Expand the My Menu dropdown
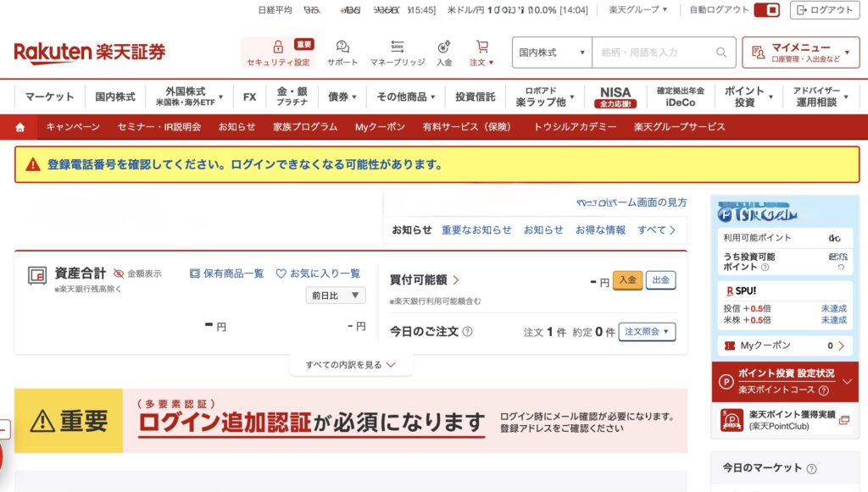868x492 pixels. [847, 53]
